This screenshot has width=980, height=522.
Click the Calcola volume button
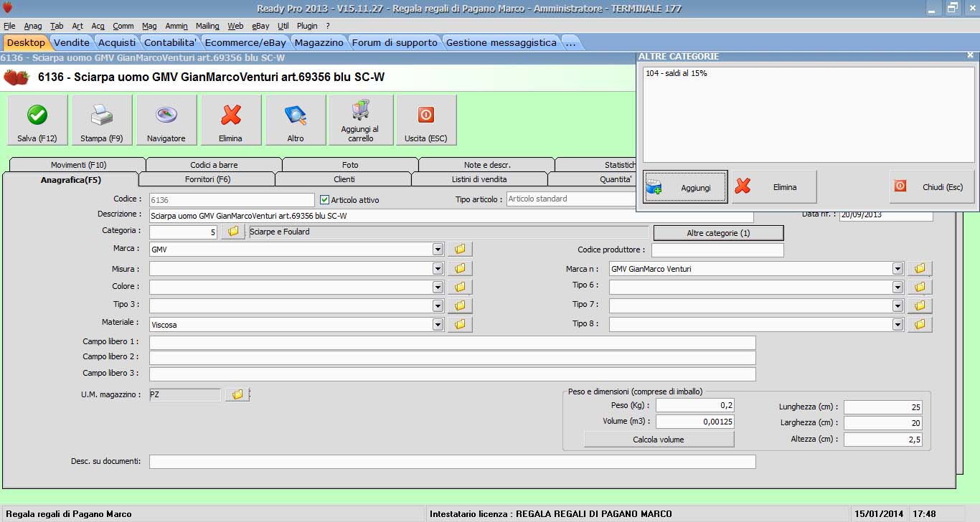tap(659, 440)
